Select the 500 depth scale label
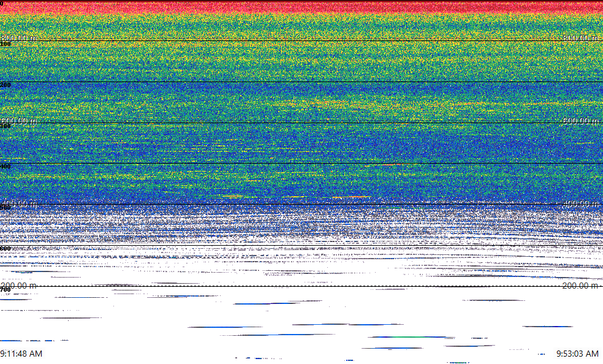This screenshot has height=364, width=603. (6, 208)
